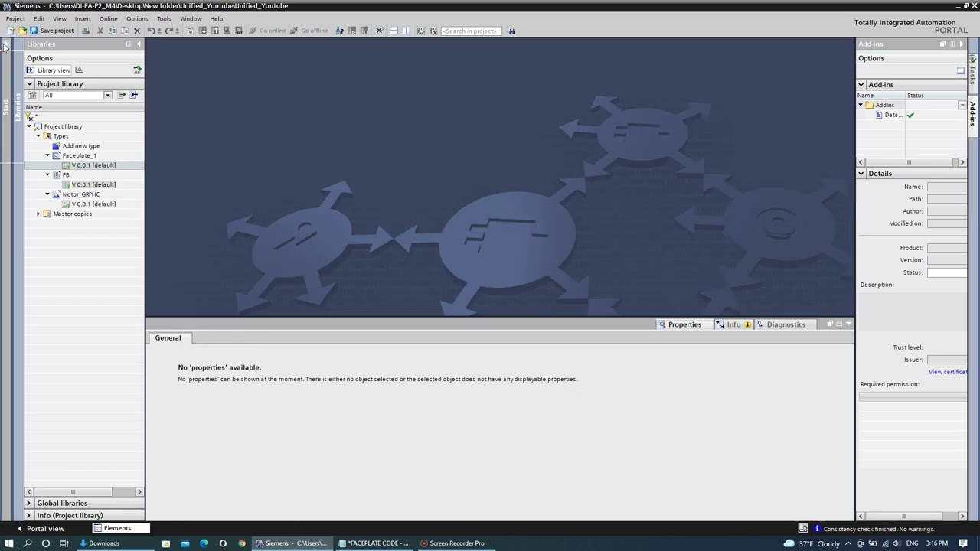Switch to Library view

tap(48, 70)
